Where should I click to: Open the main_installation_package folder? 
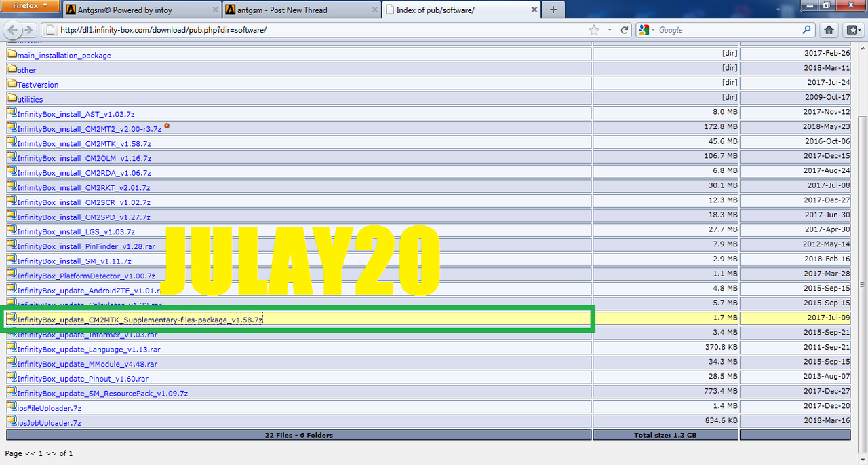(x=64, y=56)
